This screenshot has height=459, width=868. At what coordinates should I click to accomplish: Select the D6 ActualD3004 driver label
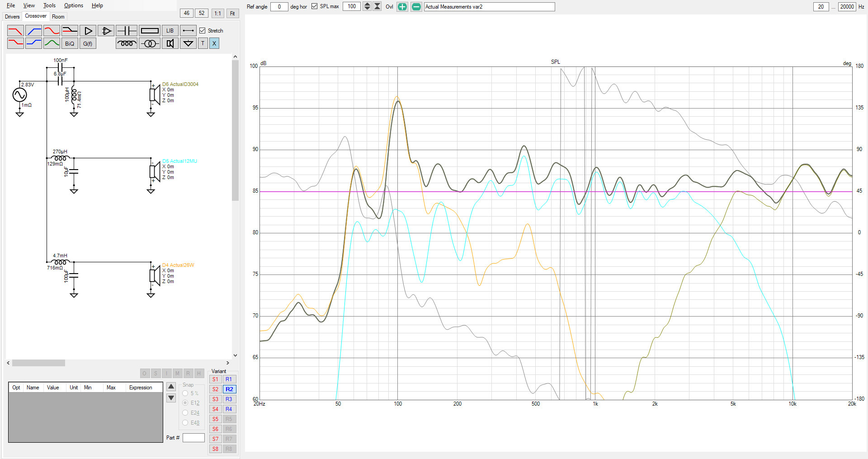tap(180, 84)
